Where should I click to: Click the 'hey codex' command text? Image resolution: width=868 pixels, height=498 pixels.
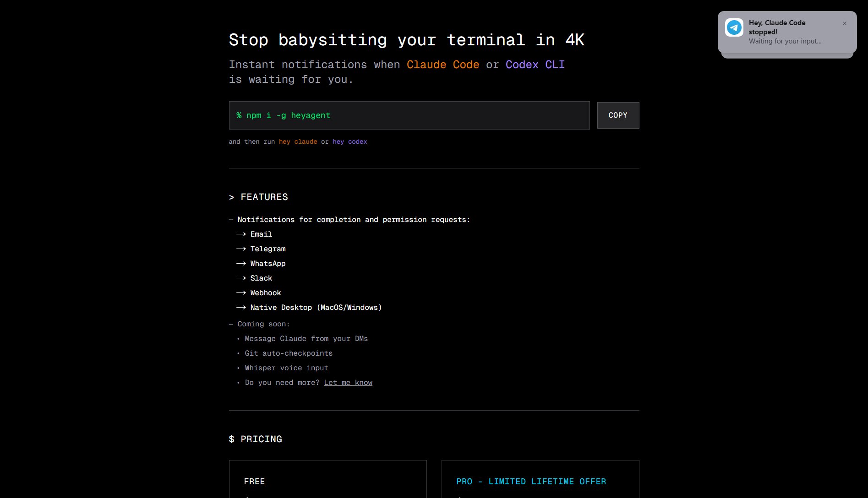[x=350, y=142]
